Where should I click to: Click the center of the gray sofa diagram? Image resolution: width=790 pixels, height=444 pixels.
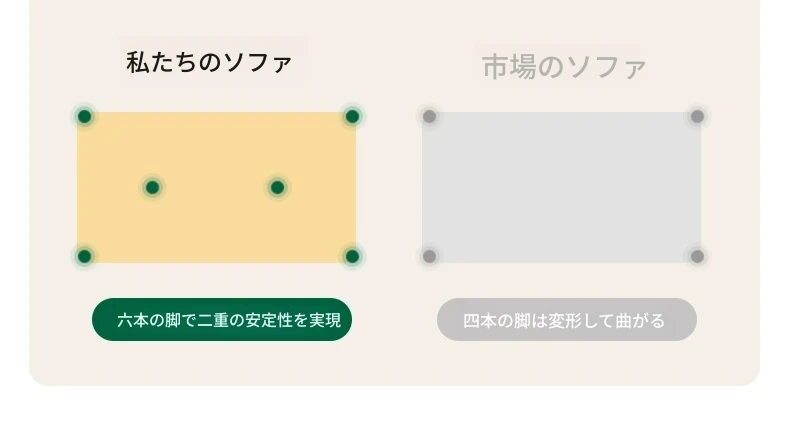pyautogui.click(x=561, y=187)
